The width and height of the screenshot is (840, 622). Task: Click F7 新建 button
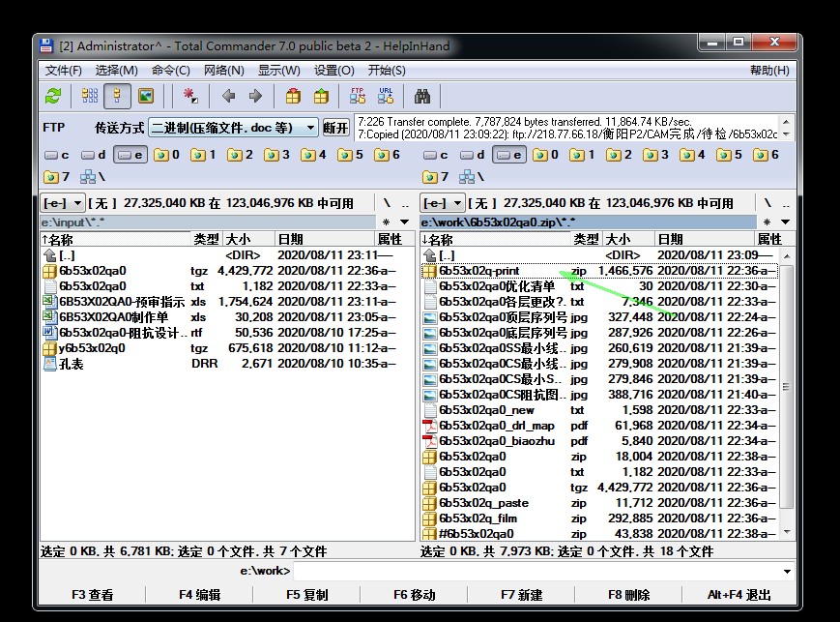click(521, 595)
